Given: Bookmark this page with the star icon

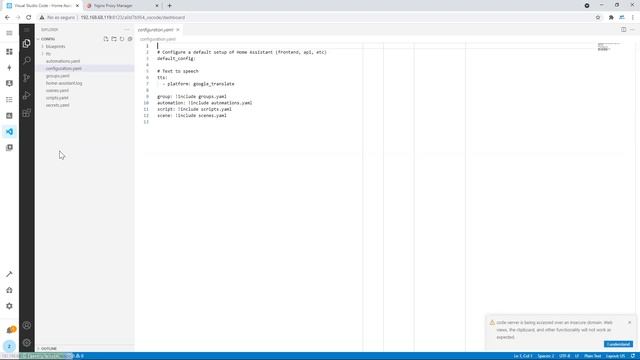Looking at the screenshot, I should [598, 18].
